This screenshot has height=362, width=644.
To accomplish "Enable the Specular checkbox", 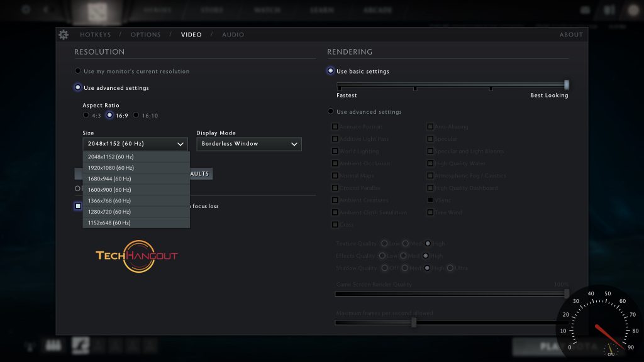I will (430, 139).
